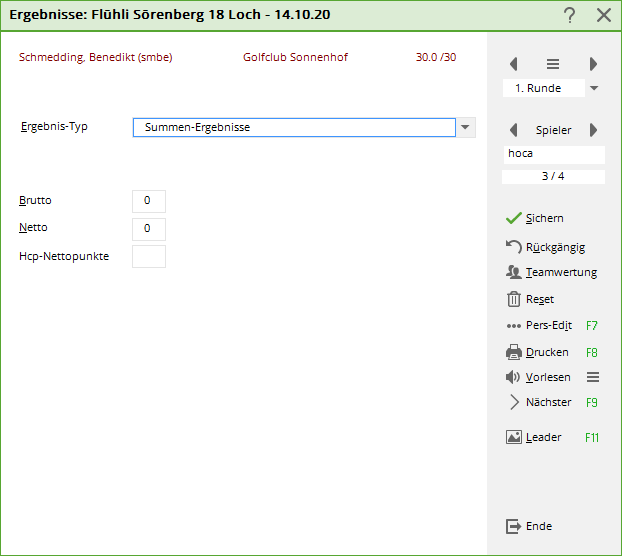Open the Leader image icon
The height and width of the screenshot is (556, 622).
pos(513,437)
